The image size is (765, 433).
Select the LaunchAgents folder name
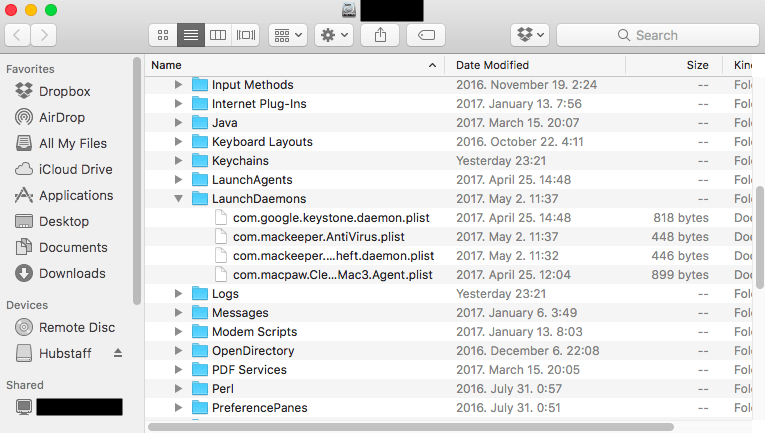click(252, 180)
